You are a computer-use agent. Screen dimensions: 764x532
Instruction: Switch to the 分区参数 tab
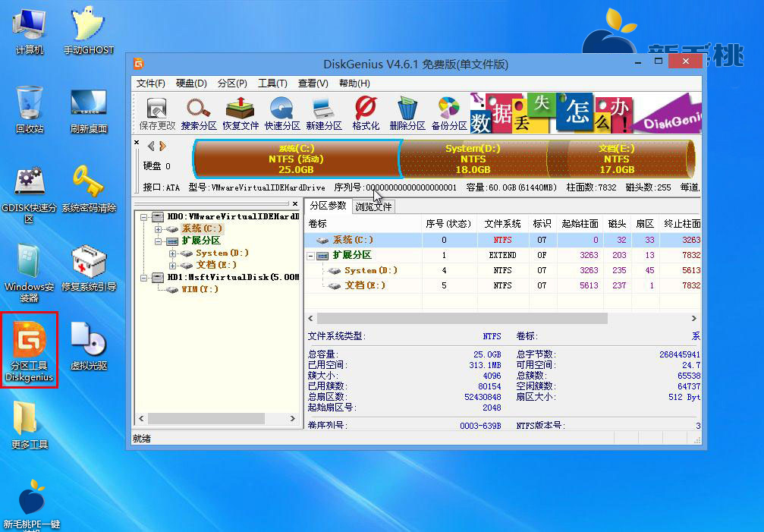[x=328, y=206]
